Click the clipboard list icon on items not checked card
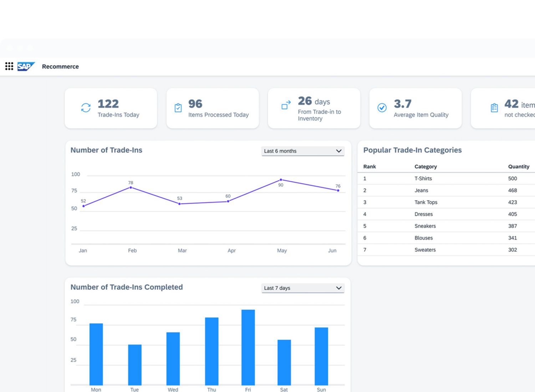This screenshot has height=392, width=535. click(494, 108)
